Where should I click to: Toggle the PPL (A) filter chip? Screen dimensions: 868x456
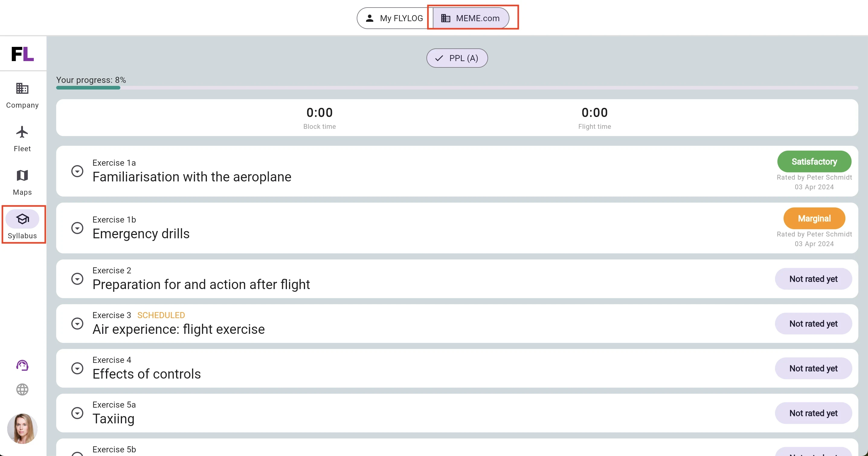click(x=457, y=58)
